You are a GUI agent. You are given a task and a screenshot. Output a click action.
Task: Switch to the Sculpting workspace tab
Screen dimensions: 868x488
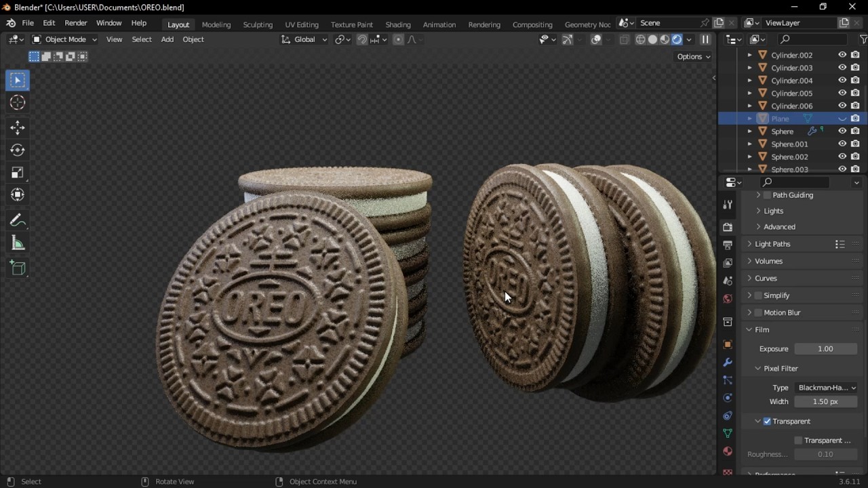pyautogui.click(x=258, y=24)
